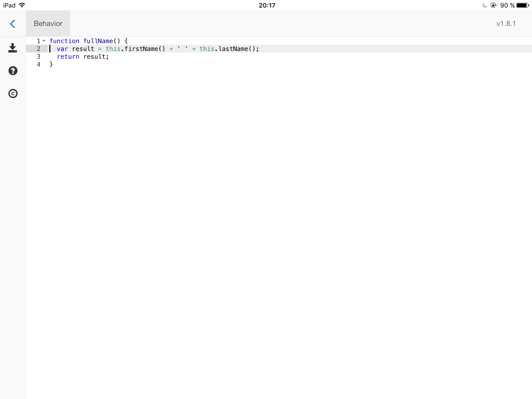The width and height of the screenshot is (532, 399).
Task: Click the download/save icon in sidebar
Action: coord(12,47)
